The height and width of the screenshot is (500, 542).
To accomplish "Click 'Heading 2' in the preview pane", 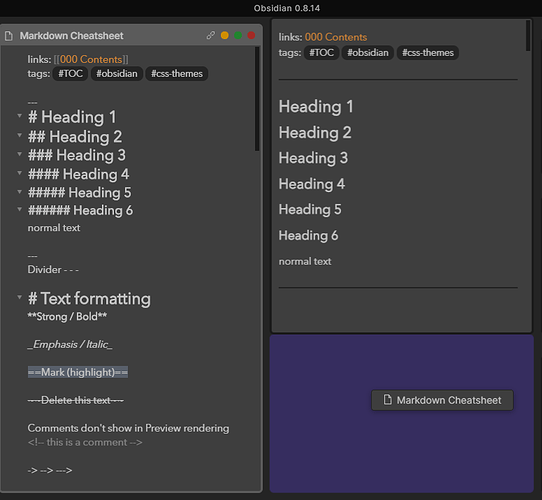I will click(315, 132).
